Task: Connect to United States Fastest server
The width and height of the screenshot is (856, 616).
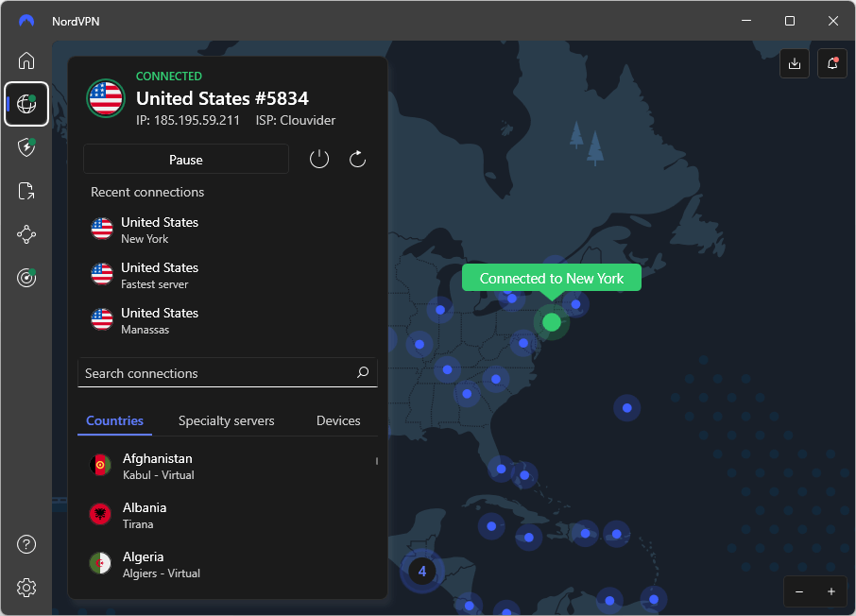Action: click(228, 275)
